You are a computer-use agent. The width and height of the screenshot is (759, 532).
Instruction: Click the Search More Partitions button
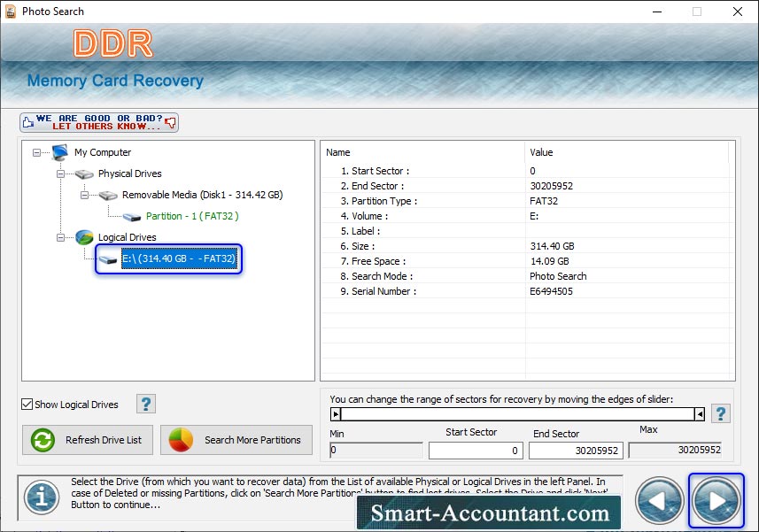236,440
